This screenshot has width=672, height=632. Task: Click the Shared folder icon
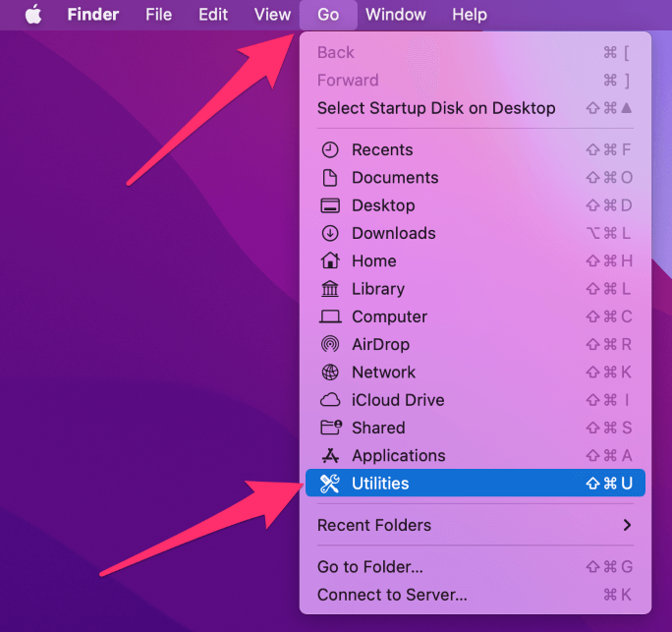331,428
